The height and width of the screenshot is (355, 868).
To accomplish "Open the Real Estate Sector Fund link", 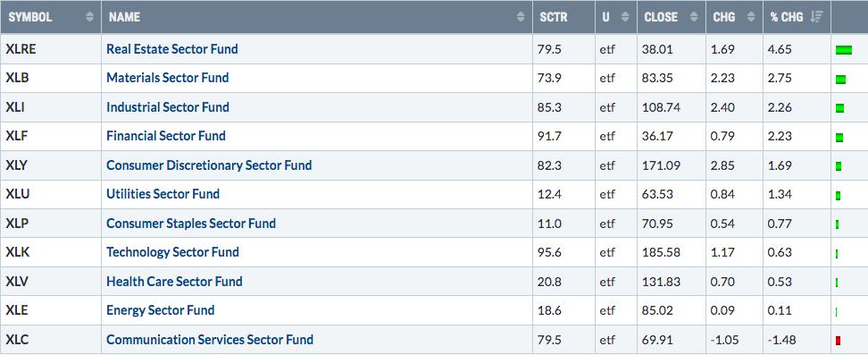I will [172, 49].
